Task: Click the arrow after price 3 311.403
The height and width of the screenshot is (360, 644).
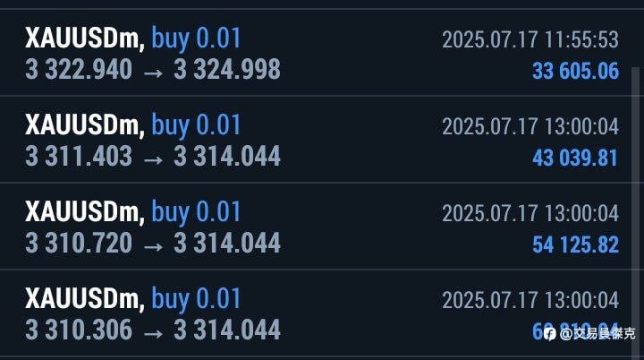Action: point(153,160)
